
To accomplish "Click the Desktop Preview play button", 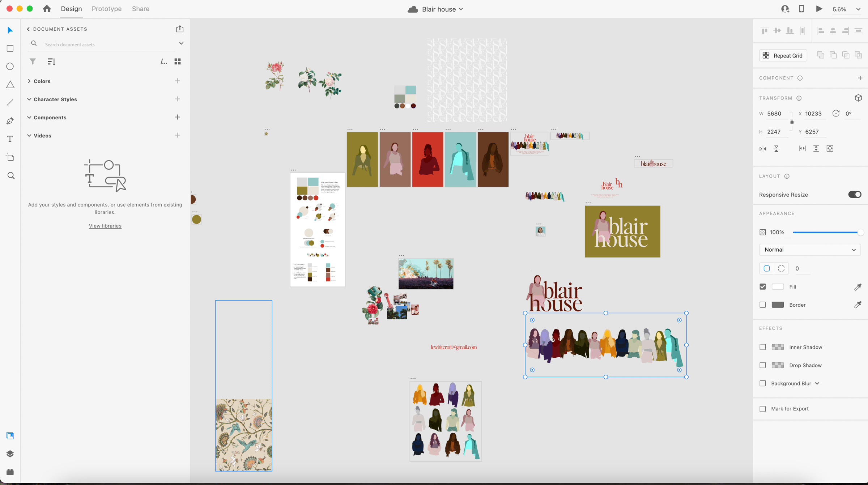I will tap(819, 9).
